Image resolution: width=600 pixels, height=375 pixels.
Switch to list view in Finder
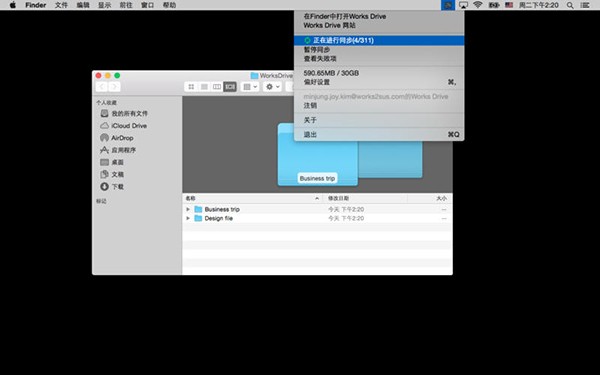coord(204,87)
